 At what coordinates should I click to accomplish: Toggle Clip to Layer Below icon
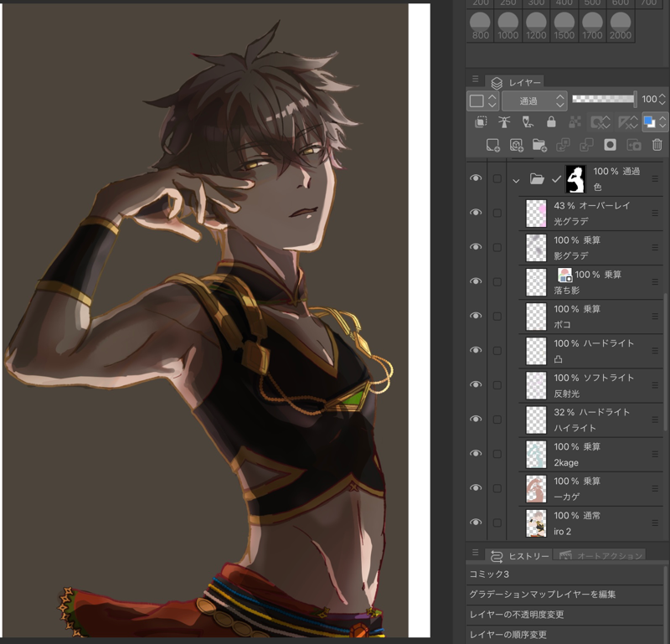coord(481,122)
